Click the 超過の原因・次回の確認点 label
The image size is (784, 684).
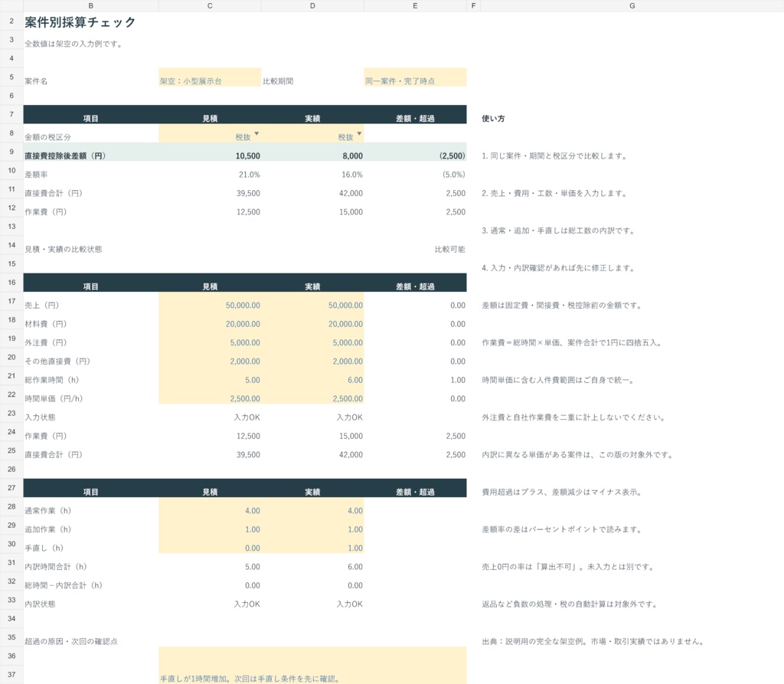click(71, 641)
